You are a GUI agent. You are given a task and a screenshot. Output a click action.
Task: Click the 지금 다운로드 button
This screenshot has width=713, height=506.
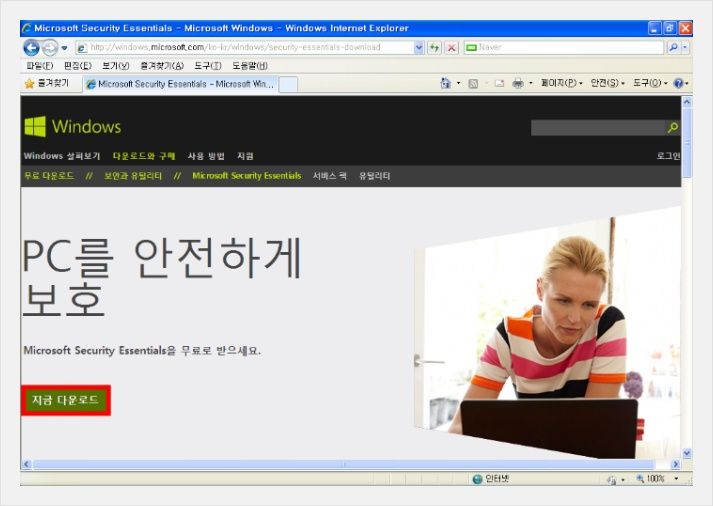[65, 401]
